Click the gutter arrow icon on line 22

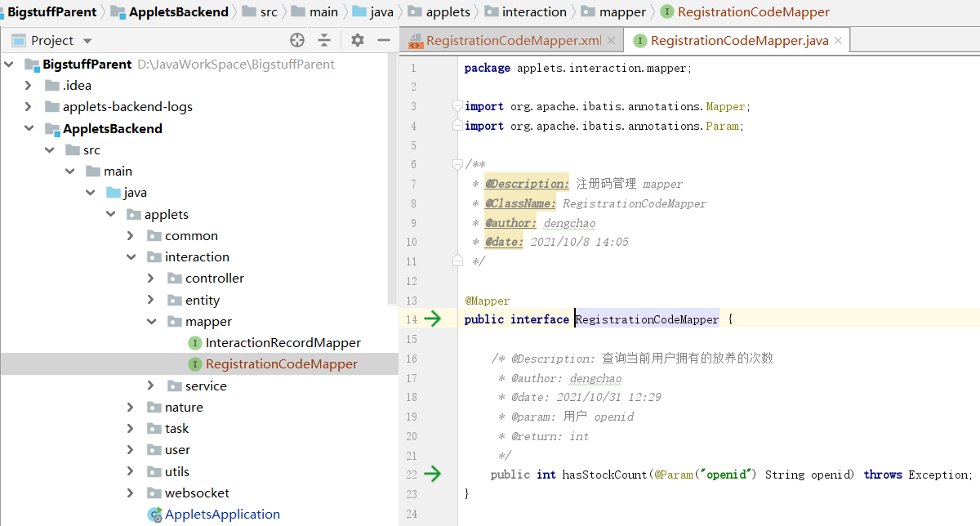click(x=432, y=474)
